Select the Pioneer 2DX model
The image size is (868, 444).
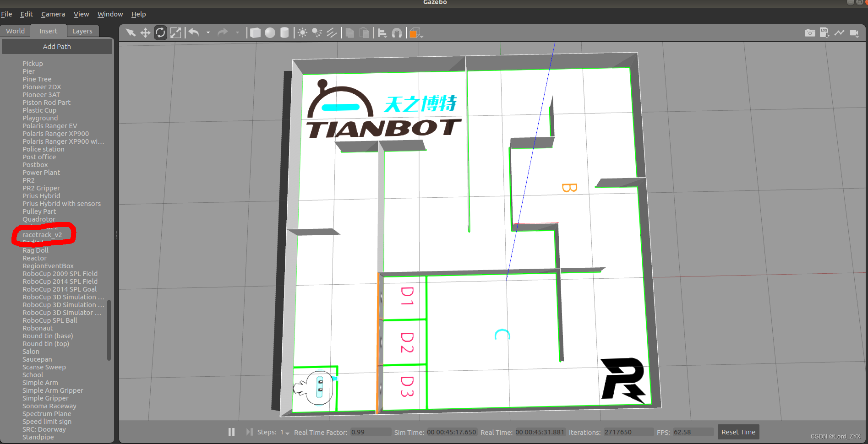click(x=42, y=87)
